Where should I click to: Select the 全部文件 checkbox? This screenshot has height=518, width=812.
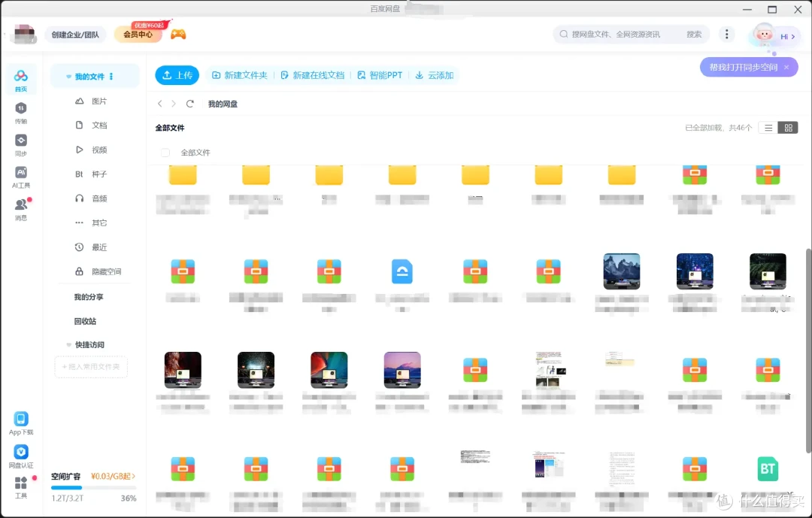[x=165, y=153]
